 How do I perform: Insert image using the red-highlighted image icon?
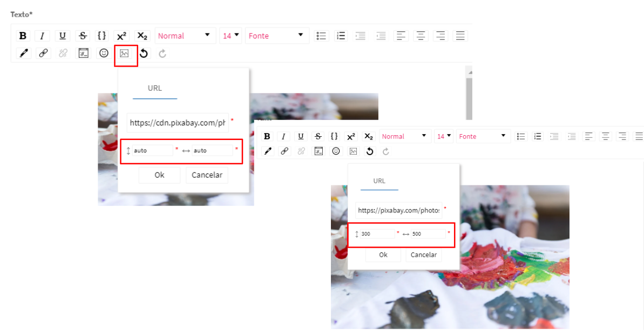125,53
